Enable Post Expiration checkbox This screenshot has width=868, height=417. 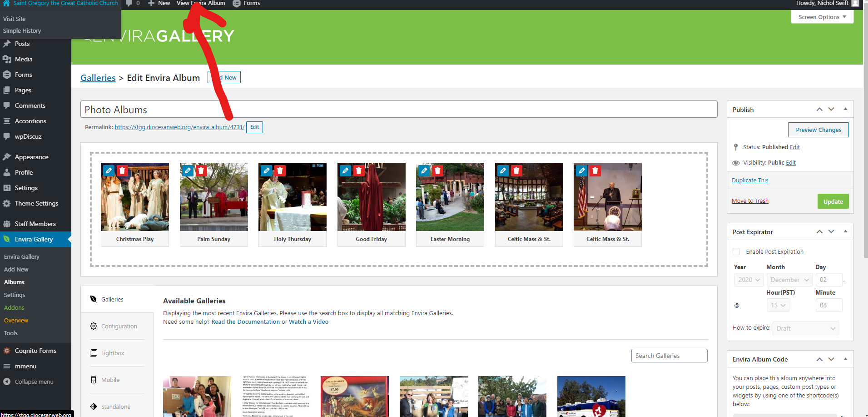736,251
